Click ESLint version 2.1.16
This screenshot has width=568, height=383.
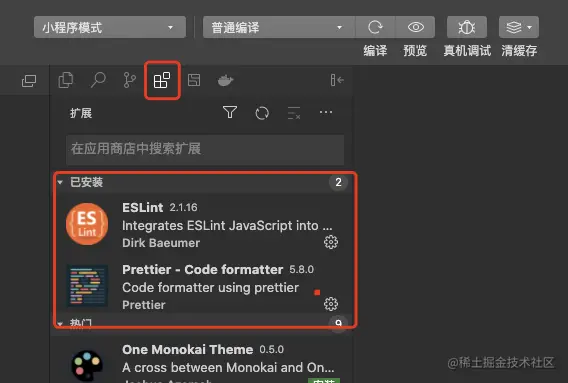(x=183, y=208)
